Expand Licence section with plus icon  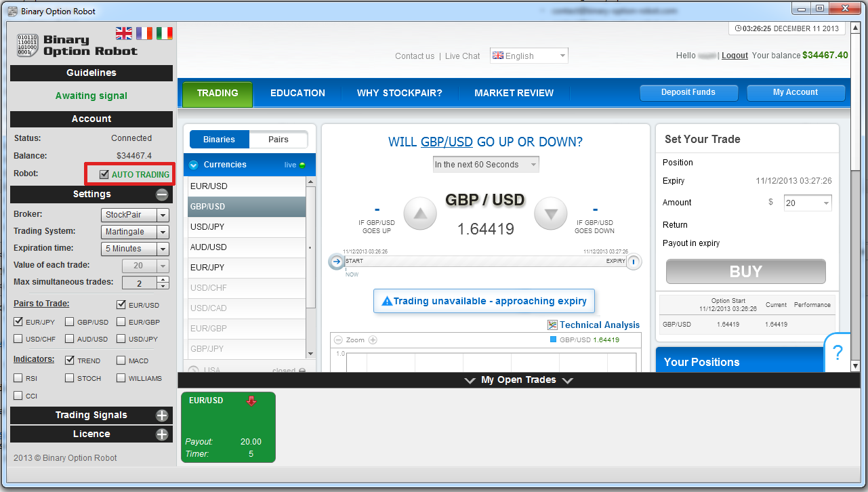(x=162, y=434)
